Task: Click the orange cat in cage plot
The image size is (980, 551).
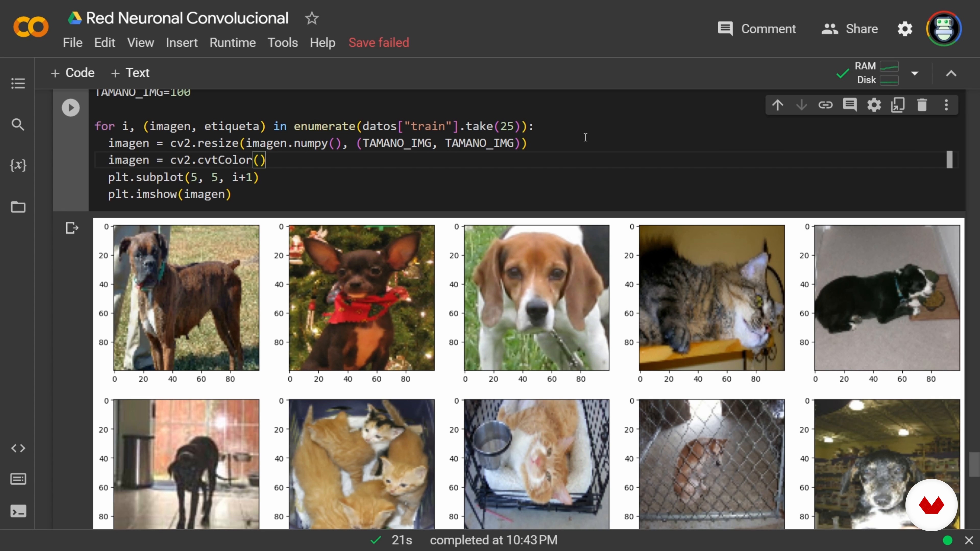Action: (x=536, y=464)
